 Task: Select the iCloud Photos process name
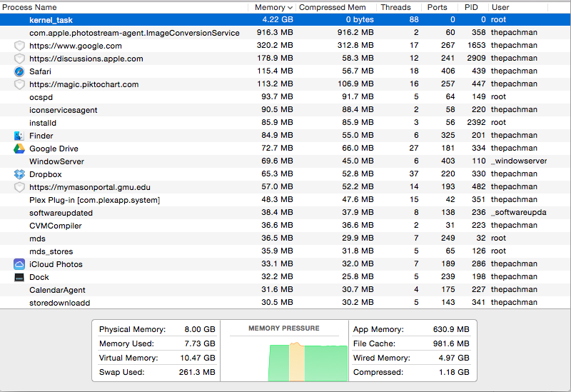[x=56, y=264]
